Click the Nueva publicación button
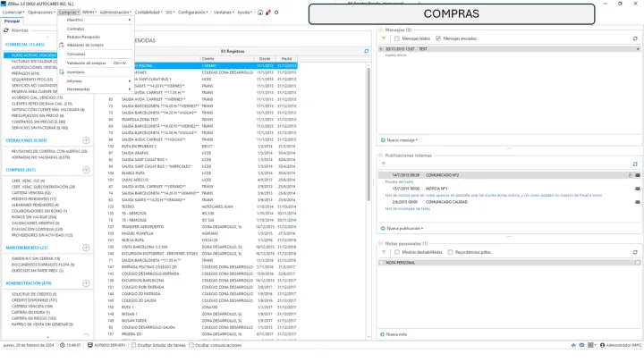Screen dimensions: 644x362 coord(400,228)
